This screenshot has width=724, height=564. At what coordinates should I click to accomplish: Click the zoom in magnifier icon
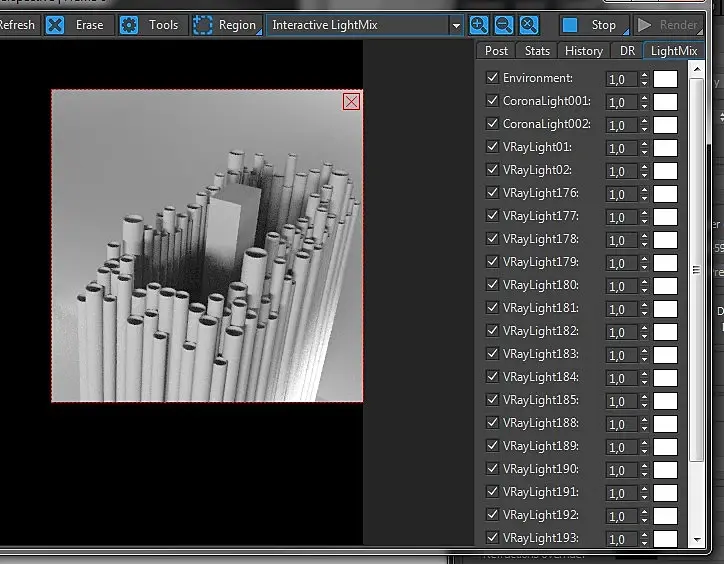click(x=479, y=25)
